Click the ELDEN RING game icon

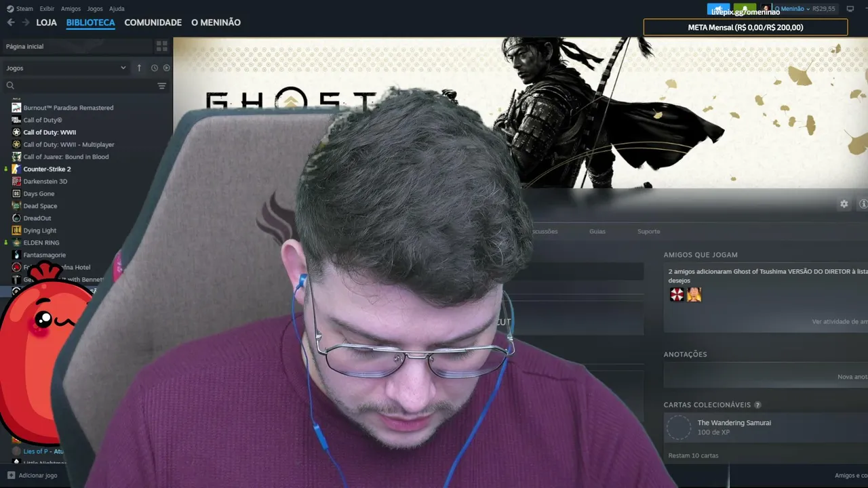pos(16,243)
